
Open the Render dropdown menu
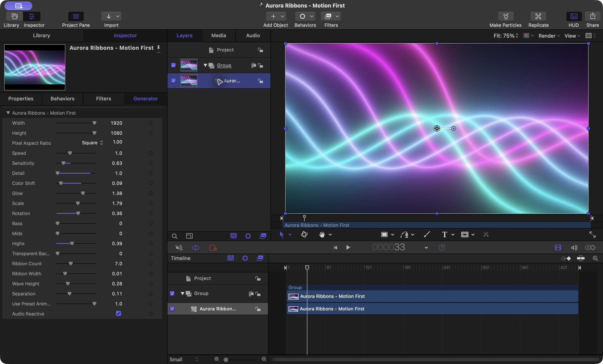(x=549, y=36)
